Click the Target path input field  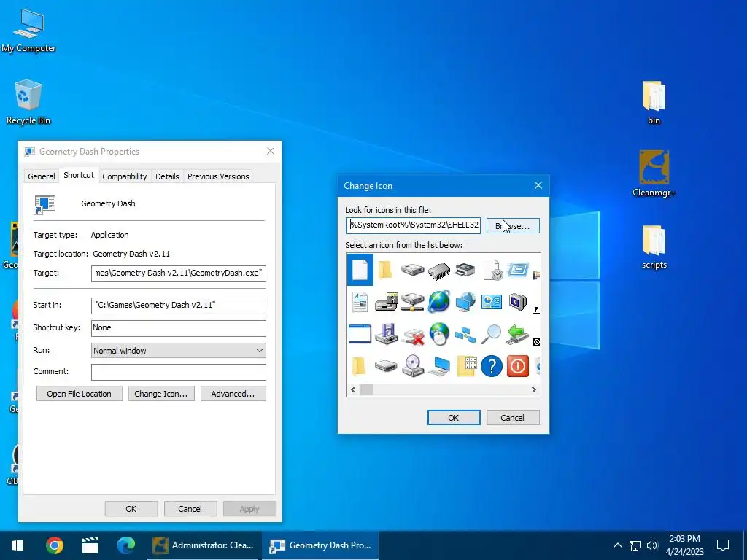[179, 273]
